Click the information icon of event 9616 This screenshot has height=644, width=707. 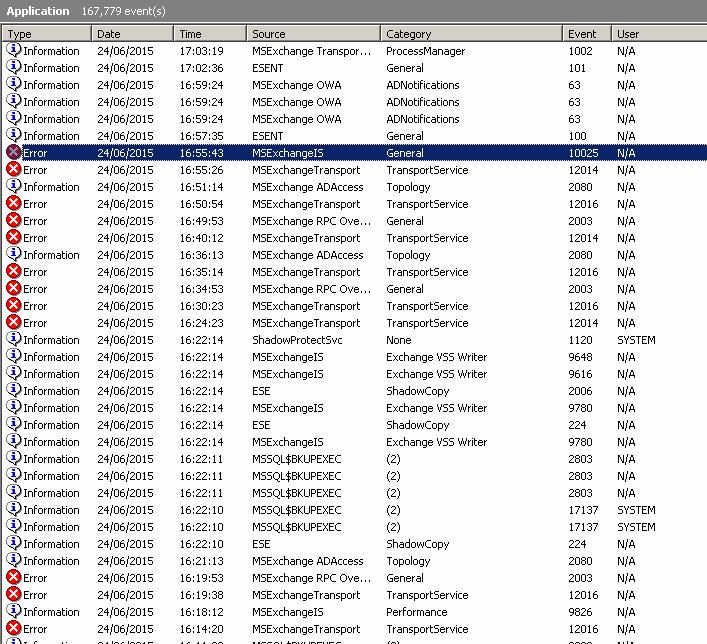pos(14,373)
